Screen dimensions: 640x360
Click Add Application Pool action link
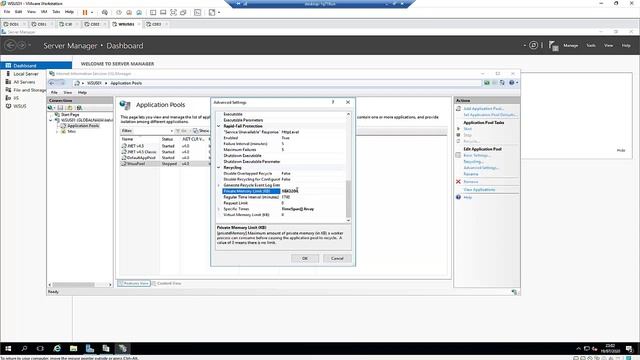coord(484,109)
